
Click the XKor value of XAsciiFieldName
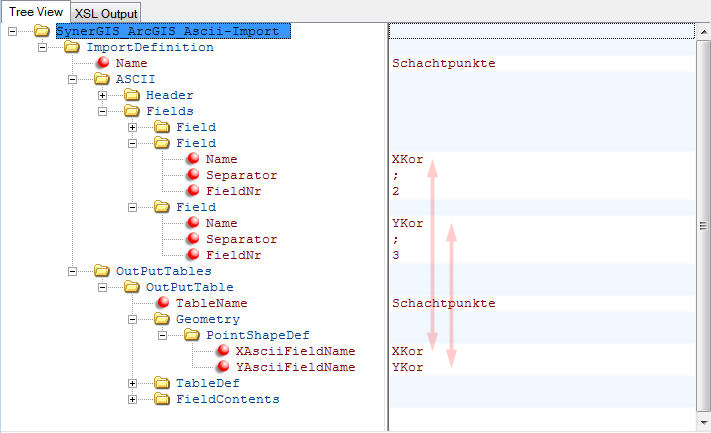408,351
